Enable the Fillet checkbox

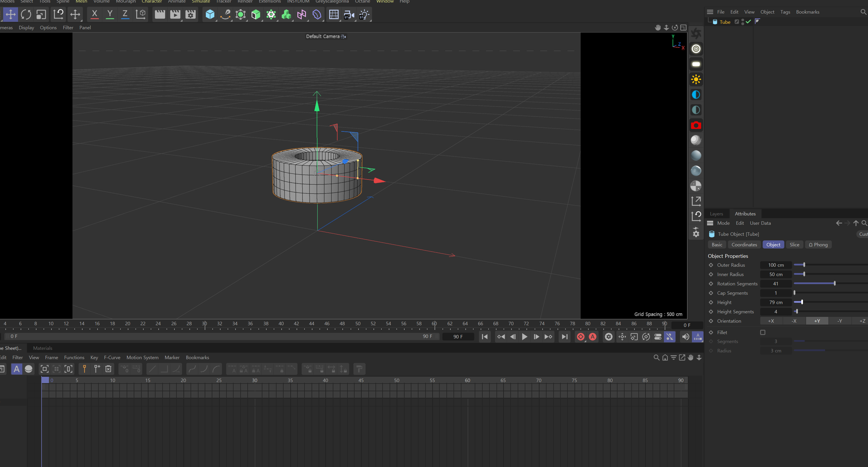763,332
